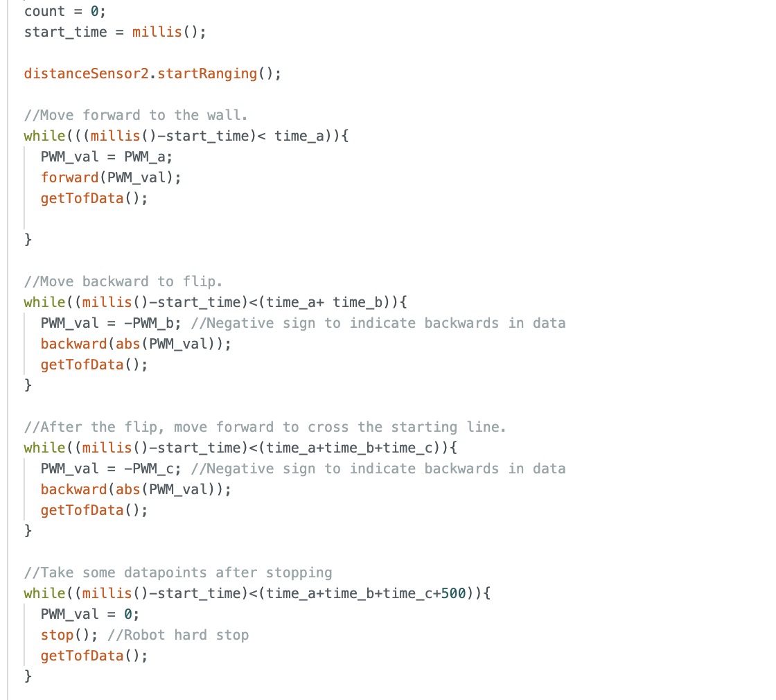
Task: Click the while condition with time_a+ time_b
Action: coord(215,302)
